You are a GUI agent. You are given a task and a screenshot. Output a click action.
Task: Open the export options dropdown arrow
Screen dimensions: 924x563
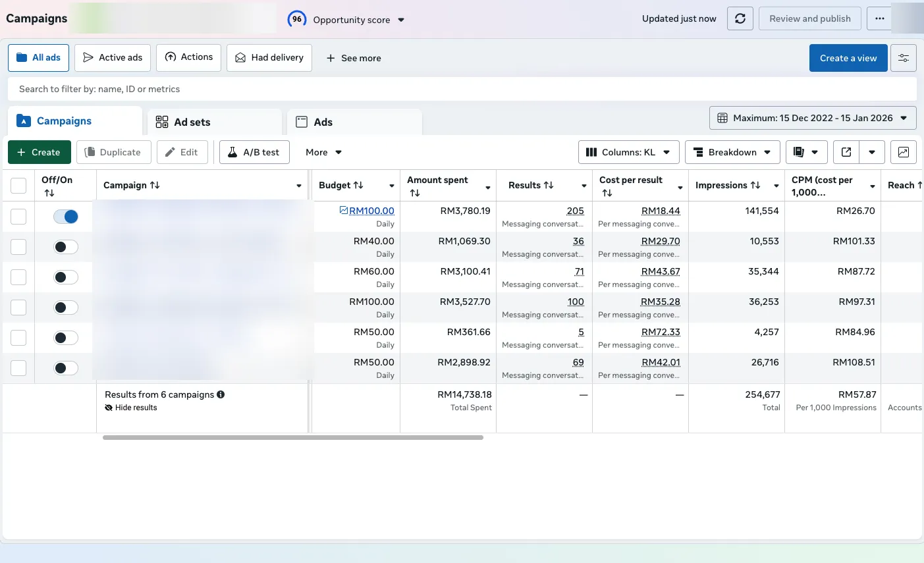(872, 152)
